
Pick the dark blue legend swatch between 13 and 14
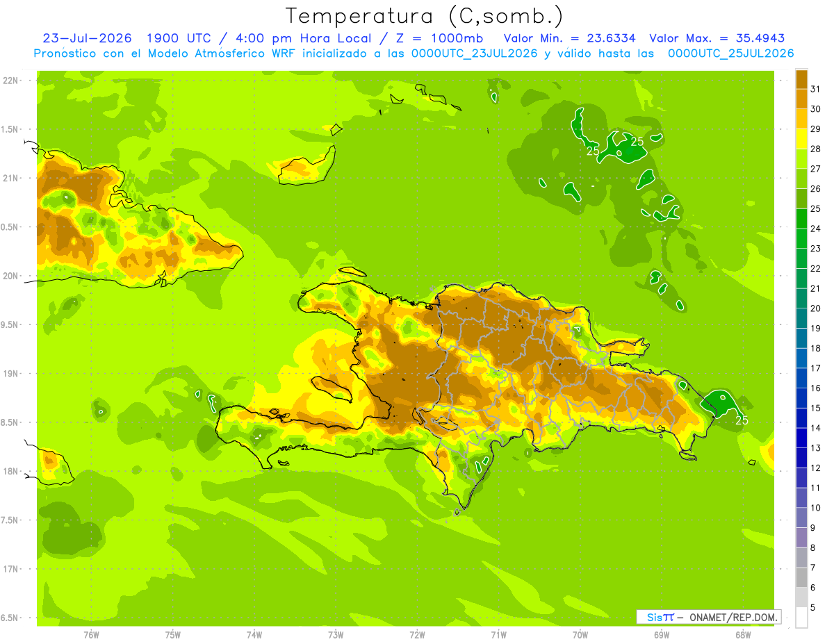pos(801,438)
